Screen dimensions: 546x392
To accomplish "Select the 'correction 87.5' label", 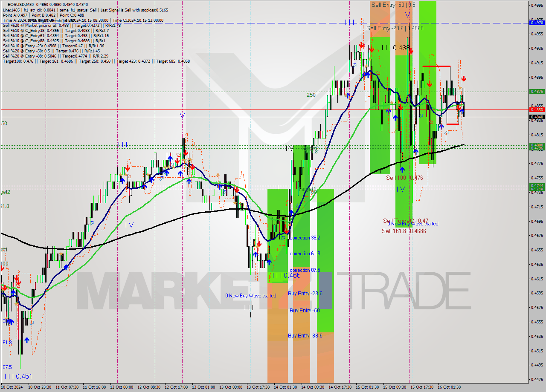I will pos(305,270).
